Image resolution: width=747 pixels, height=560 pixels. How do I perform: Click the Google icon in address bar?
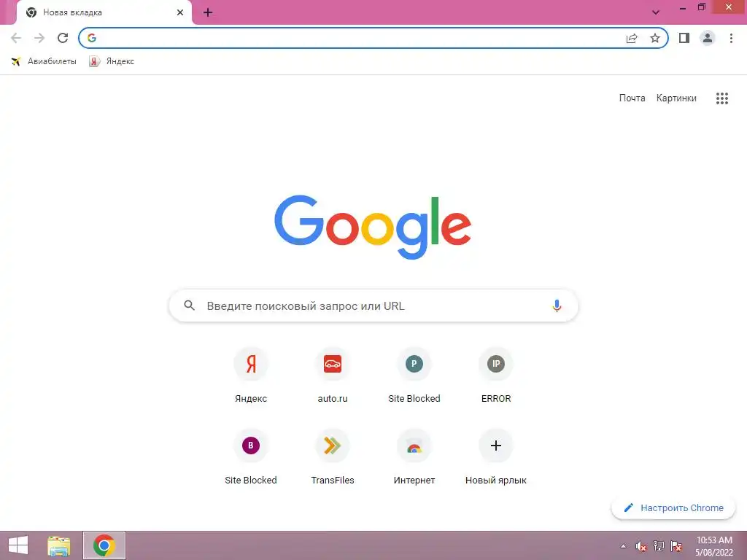coord(92,38)
